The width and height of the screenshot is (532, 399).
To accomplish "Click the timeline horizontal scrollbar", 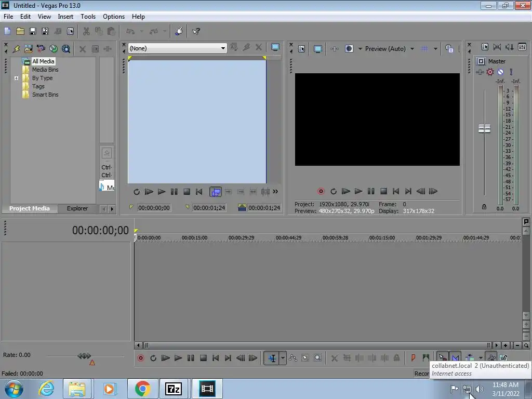I will [316, 345].
